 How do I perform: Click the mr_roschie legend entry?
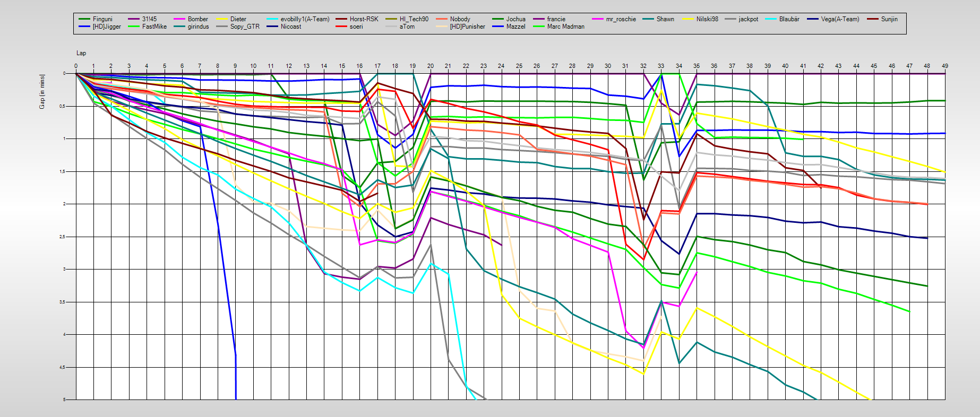point(621,19)
